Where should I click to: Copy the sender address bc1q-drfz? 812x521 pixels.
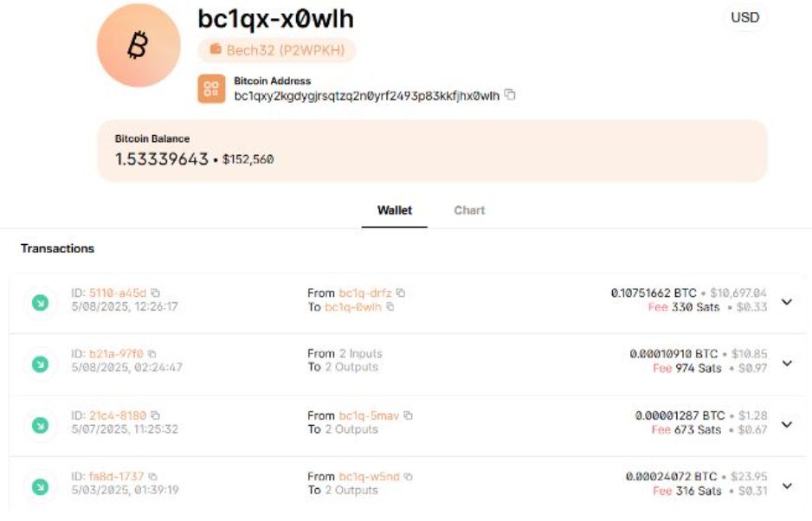pyautogui.click(x=401, y=293)
